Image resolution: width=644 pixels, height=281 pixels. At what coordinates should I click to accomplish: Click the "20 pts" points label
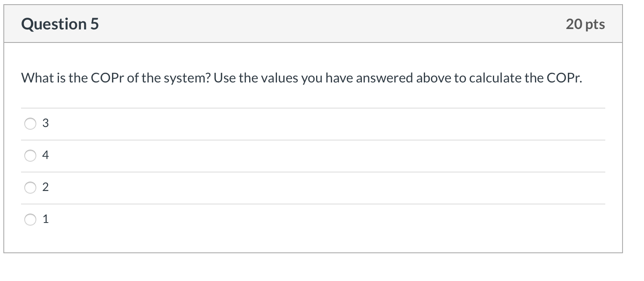tap(585, 24)
